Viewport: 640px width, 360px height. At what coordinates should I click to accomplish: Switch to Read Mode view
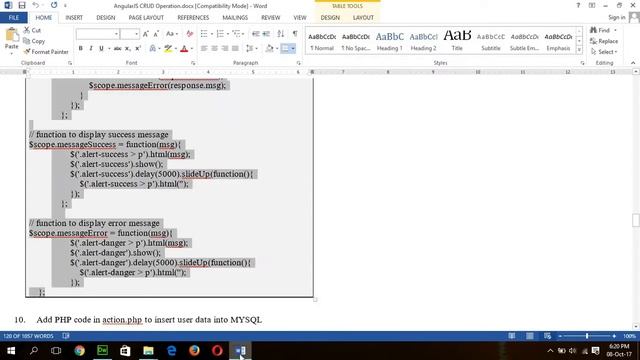511,336
